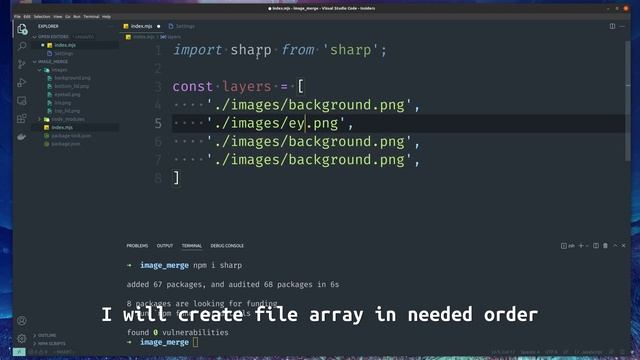Open the Extensions view

22,118
